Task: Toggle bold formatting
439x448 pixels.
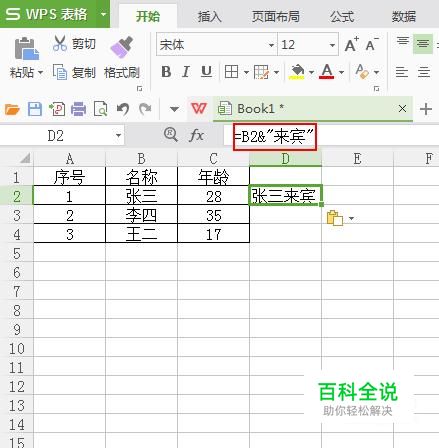Action: [x=166, y=72]
